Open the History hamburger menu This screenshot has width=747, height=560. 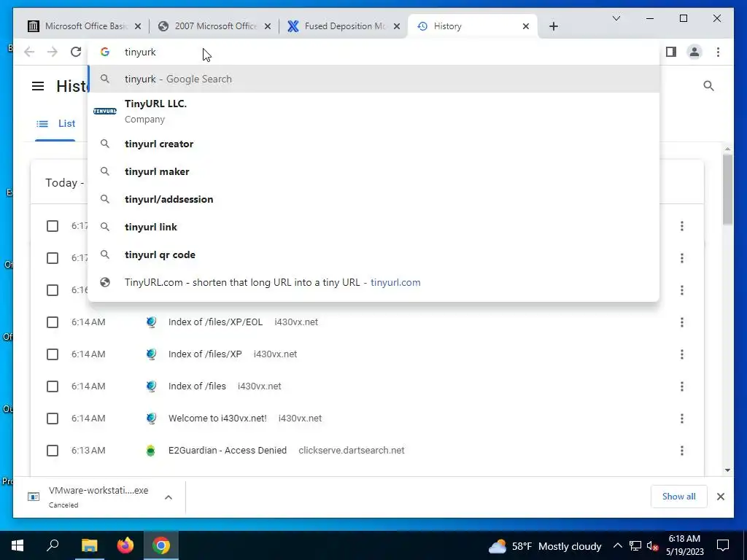point(38,86)
